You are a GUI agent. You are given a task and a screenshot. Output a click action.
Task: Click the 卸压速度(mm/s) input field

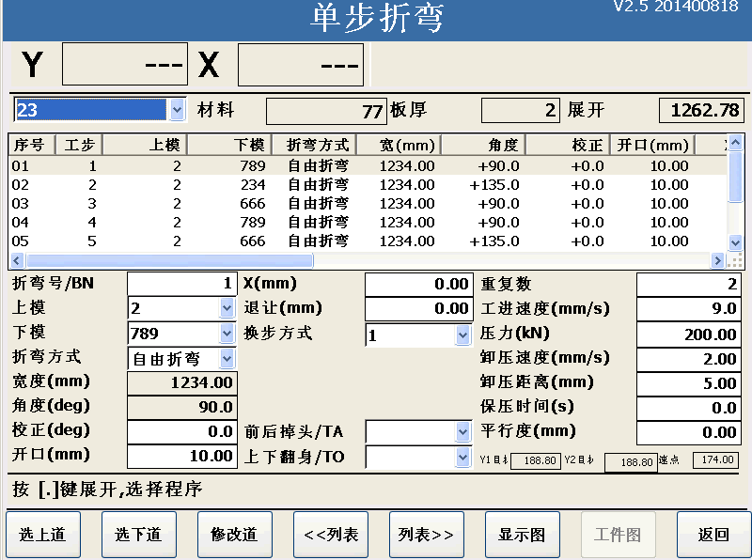point(689,359)
